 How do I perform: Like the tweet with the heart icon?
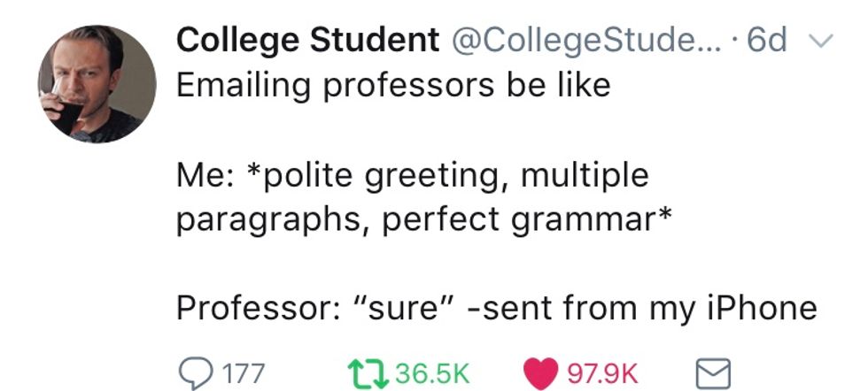point(544,372)
